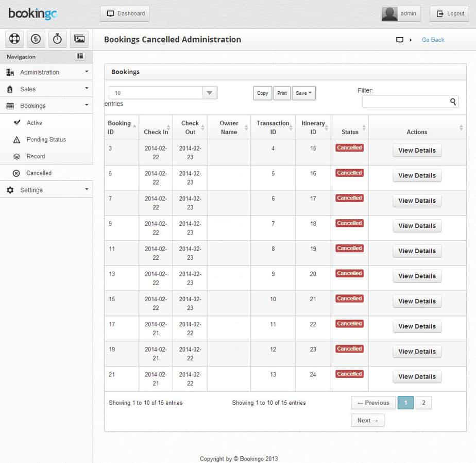Click the magnifier icon in Filter box
476x463 pixels.
[x=453, y=102]
